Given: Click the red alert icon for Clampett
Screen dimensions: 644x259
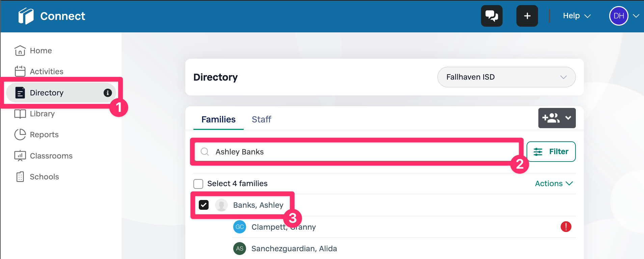Looking at the screenshot, I should (x=566, y=227).
